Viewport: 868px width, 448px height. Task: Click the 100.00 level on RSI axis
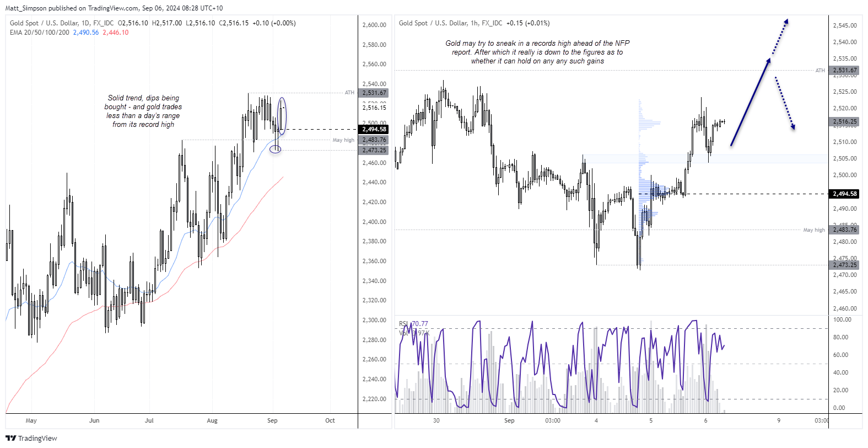point(842,319)
